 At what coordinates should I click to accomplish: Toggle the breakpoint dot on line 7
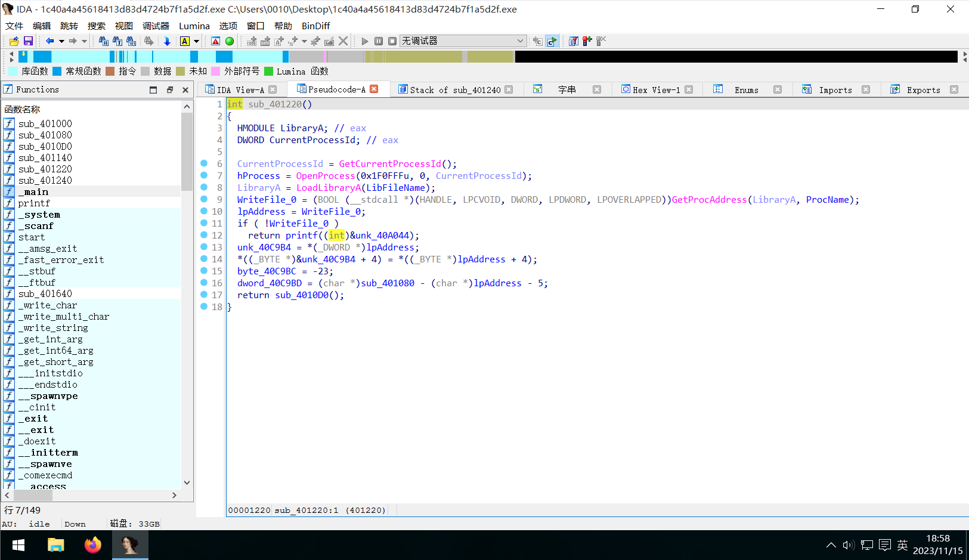(x=204, y=175)
